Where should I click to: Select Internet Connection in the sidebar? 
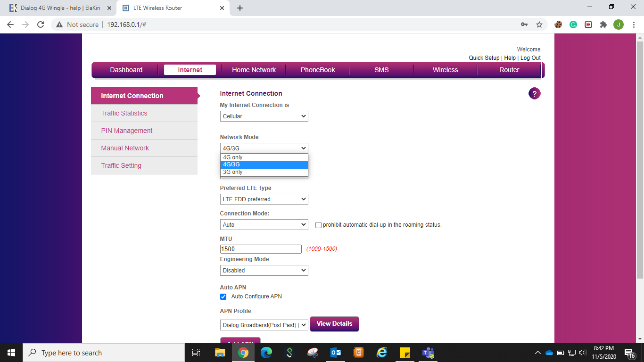pyautogui.click(x=144, y=96)
